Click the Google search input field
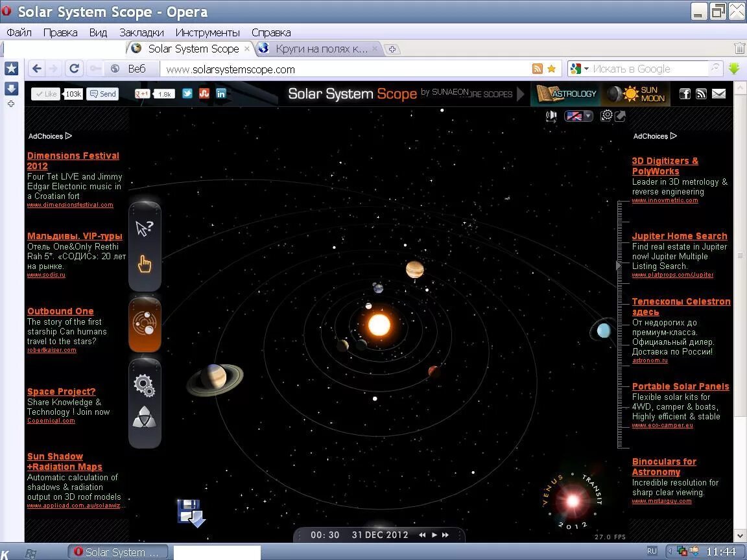747x560 pixels. click(x=650, y=69)
